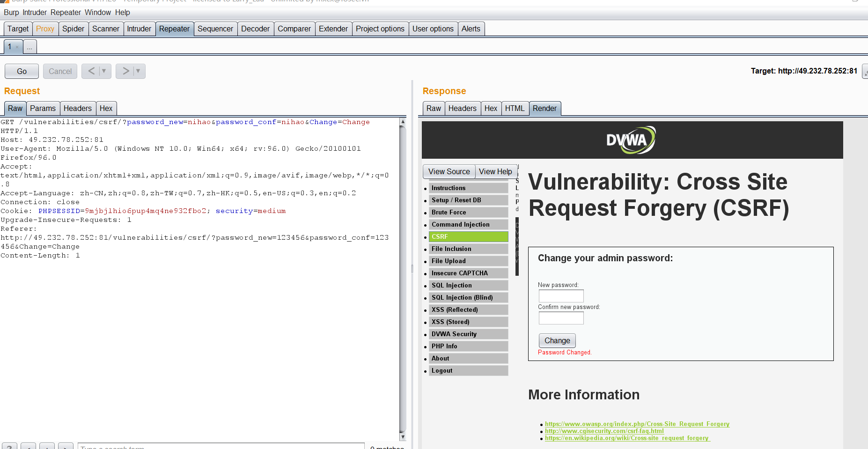Open the Help menu
This screenshot has height=449, width=868.
(x=123, y=12)
